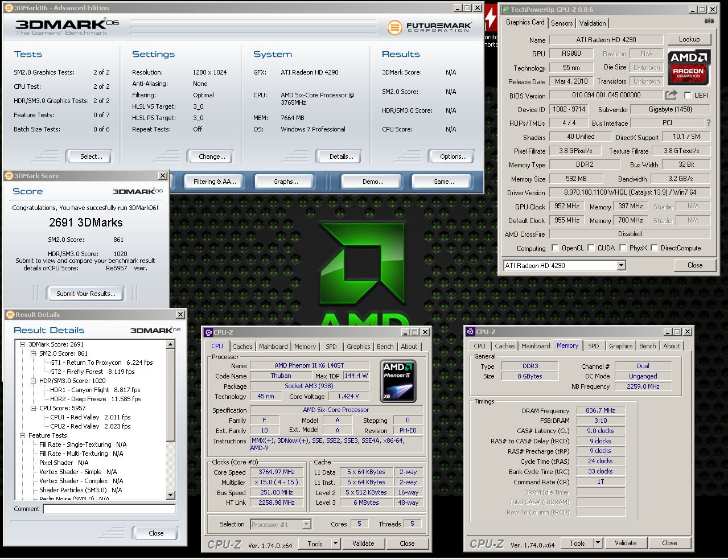Click the Submit Your Results... button

pos(86,294)
